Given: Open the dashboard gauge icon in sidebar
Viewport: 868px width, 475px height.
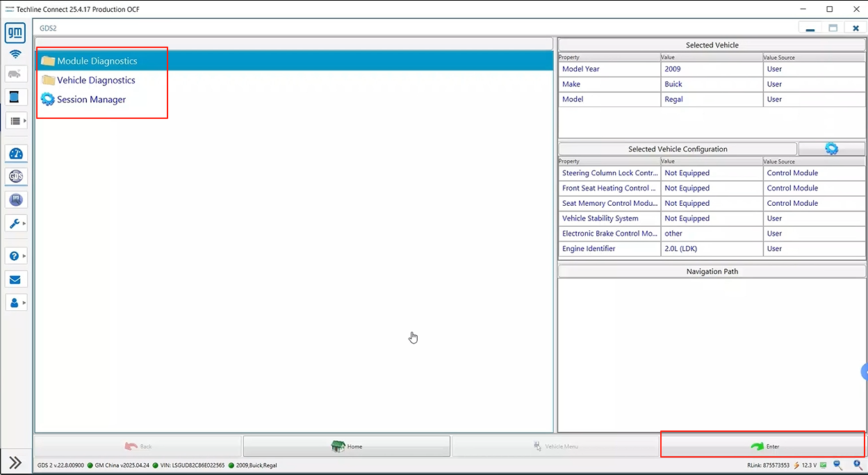Looking at the screenshot, I should 15,154.
